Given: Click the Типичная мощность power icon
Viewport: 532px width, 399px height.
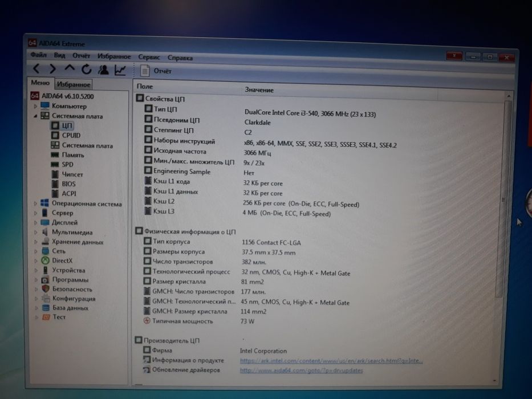Looking at the screenshot, I should tap(147, 320).
